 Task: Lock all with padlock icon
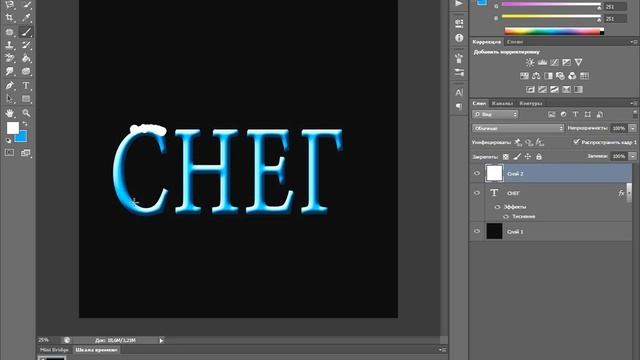[539, 157]
